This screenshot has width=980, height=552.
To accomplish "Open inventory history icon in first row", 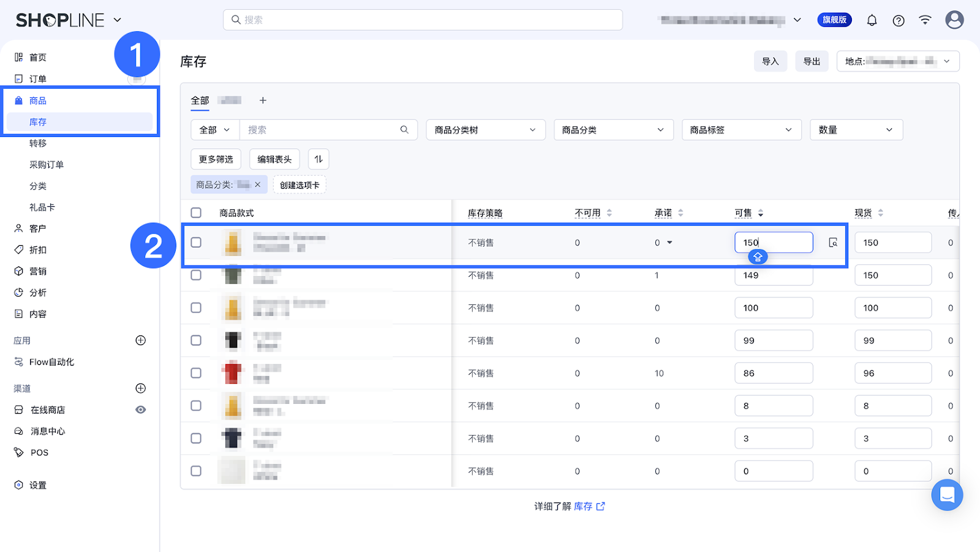I will point(833,243).
